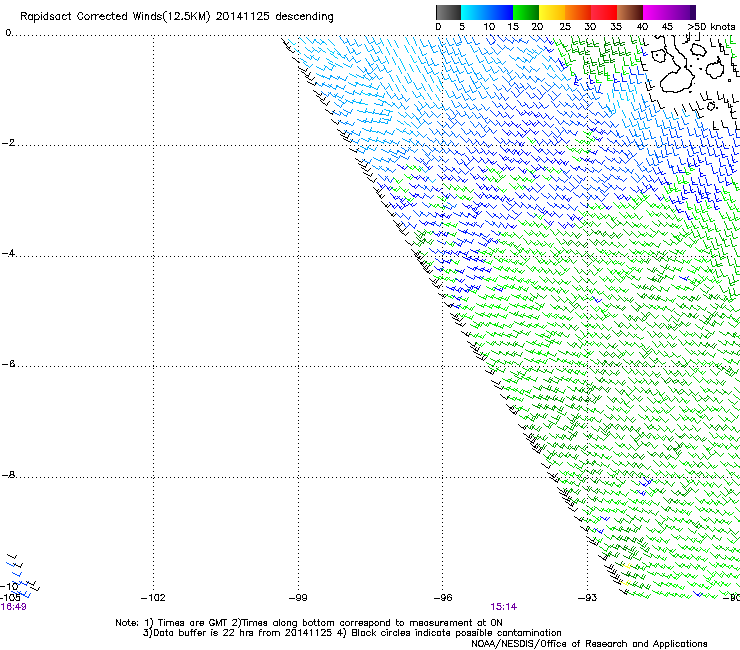This screenshot has width=740, height=650.
Task: Click the latitude label '-8'
Action: [8, 475]
